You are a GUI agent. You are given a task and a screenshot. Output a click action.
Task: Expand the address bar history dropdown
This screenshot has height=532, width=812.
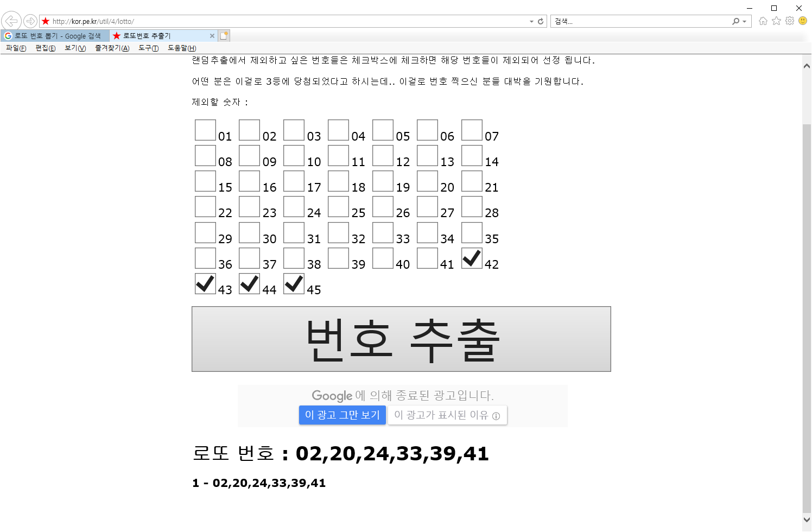click(x=531, y=22)
